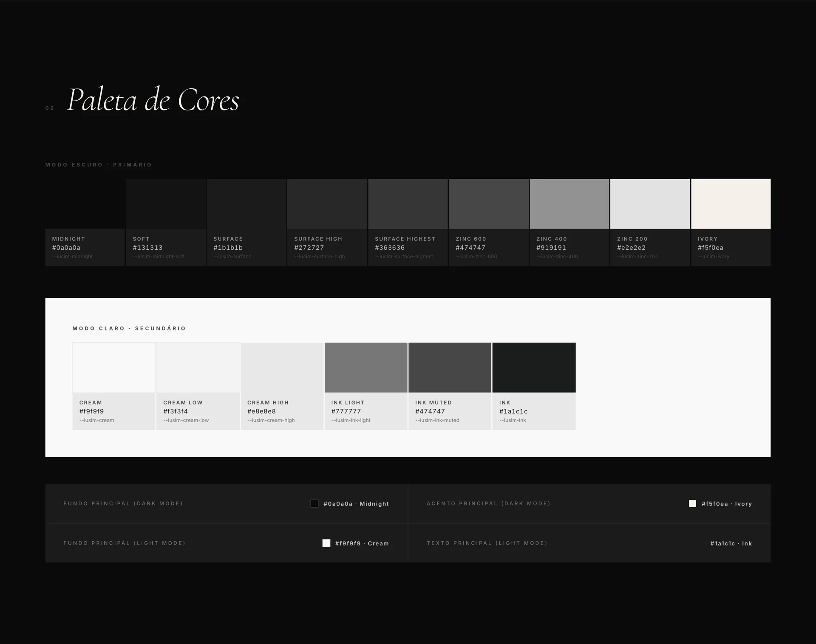Image resolution: width=816 pixels, height=644 pixels.
Task: Click the Zinc 400 #919191 swatch
Action: click(569, 204)
